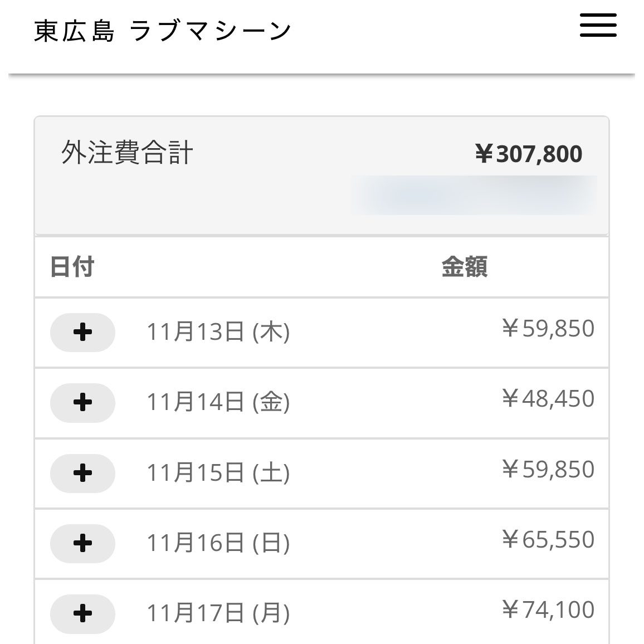Viewport: 644px width, 644px height.
Task: Expand the 11月13日 (木) row
Action: pos(82,333)
